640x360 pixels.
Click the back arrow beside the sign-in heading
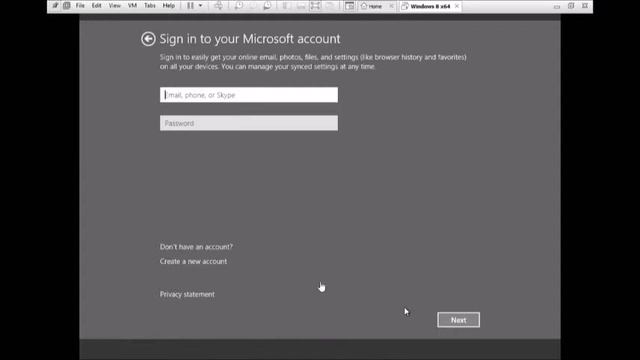pos(148,39)
